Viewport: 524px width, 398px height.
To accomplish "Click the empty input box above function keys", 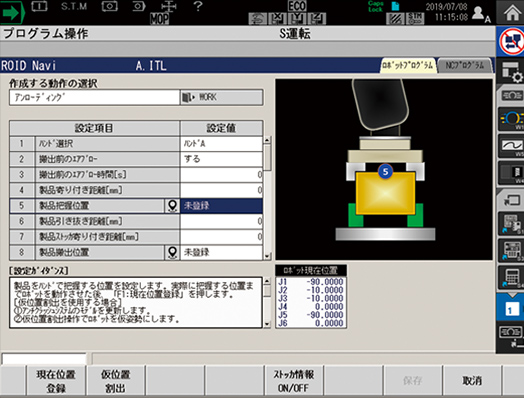I will 44,358.
